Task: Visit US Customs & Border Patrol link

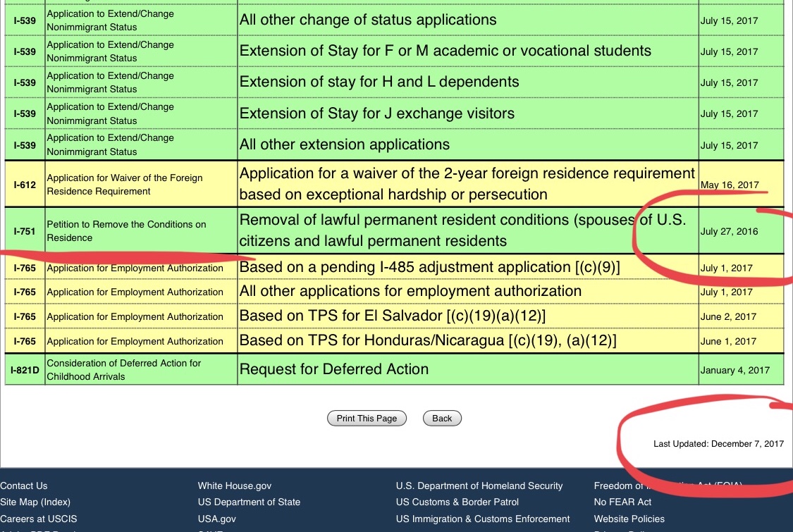Action: [457, 502]
